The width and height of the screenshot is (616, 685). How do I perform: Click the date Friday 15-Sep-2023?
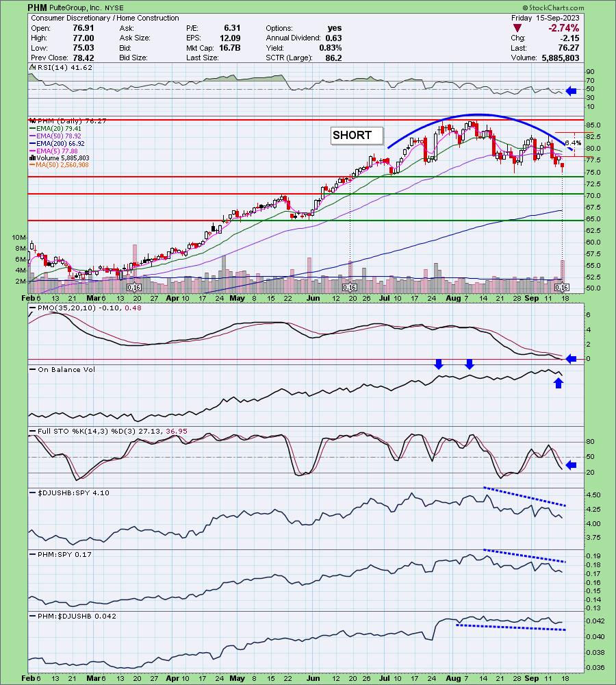[x=546, y=18]
